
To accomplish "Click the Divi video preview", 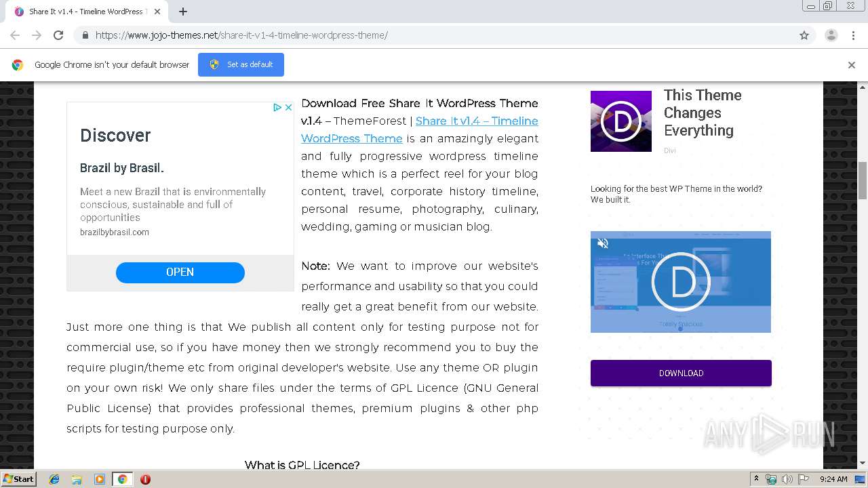I will coord(681,282).
